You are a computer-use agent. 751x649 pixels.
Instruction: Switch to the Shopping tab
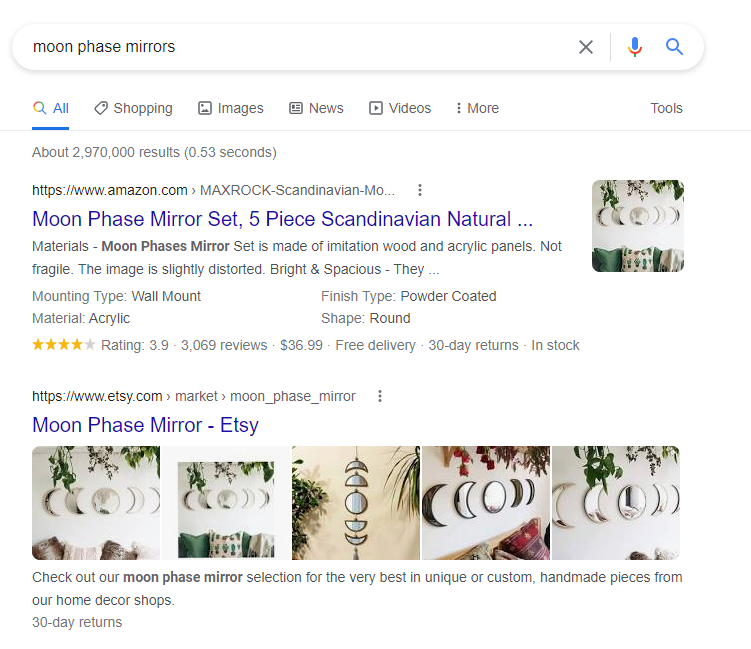click(133, 108)
